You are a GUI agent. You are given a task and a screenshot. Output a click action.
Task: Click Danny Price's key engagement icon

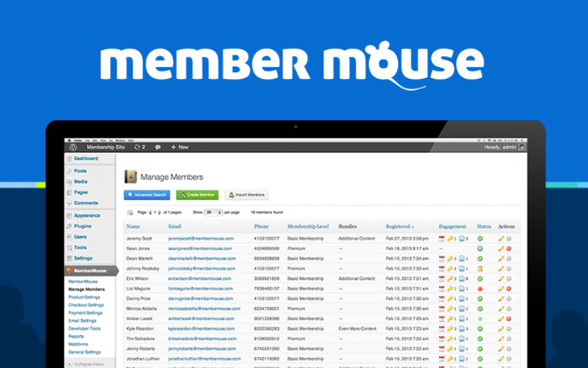(450, 298)
